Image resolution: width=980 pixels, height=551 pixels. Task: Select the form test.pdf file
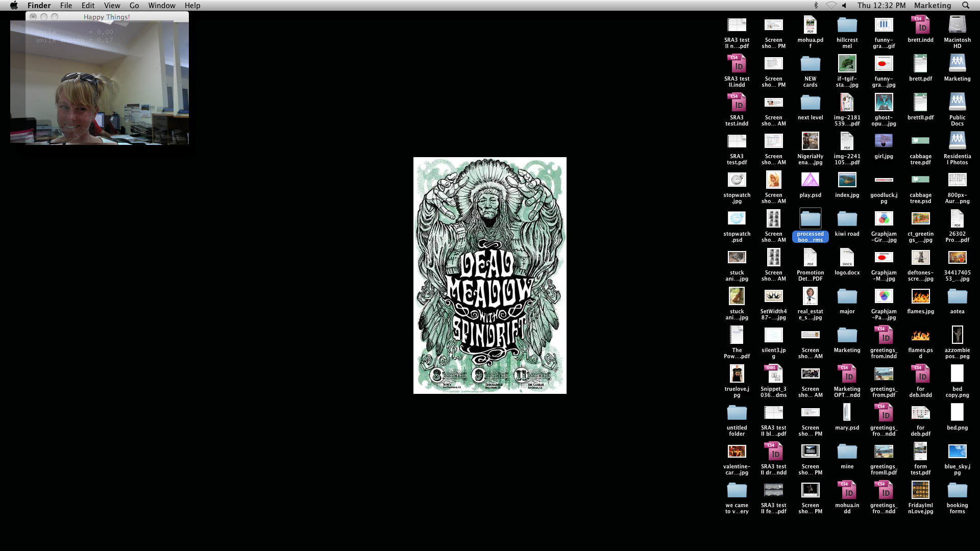pyautogui.click(x=920, y=452)
